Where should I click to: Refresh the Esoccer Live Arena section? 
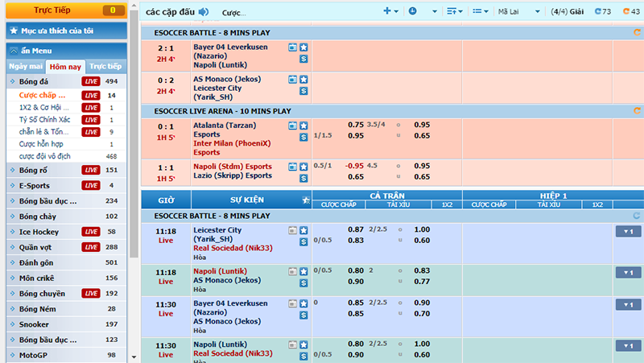point(637,111)
